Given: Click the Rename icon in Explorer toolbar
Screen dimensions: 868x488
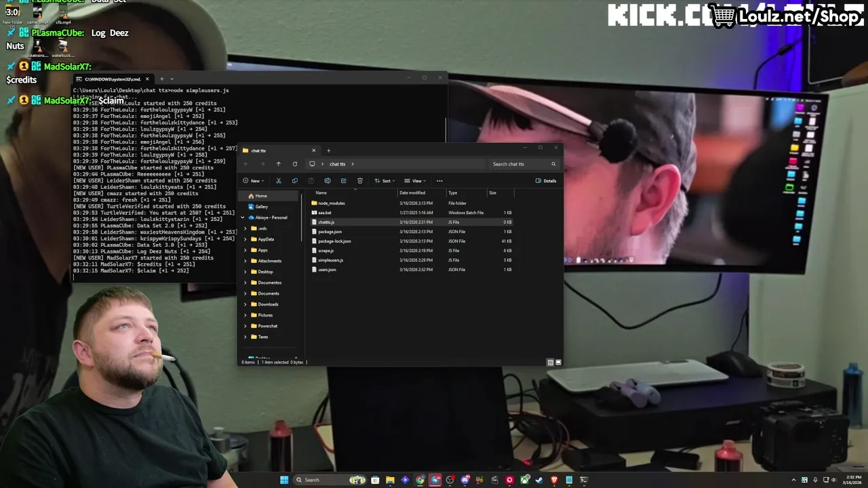Looking at the screenshot, I should point(327,181).
